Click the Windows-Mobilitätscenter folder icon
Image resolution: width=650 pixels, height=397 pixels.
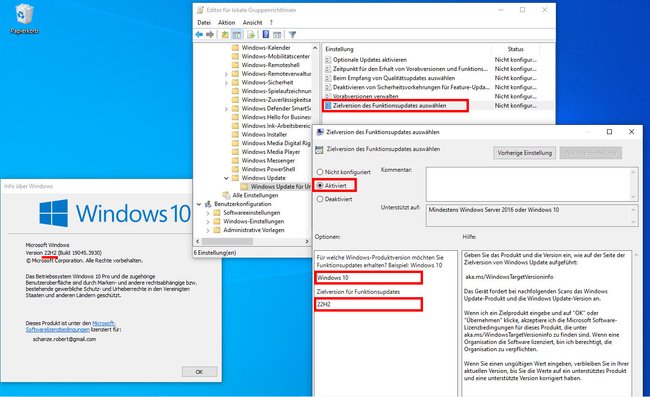(x=235, y=56)
